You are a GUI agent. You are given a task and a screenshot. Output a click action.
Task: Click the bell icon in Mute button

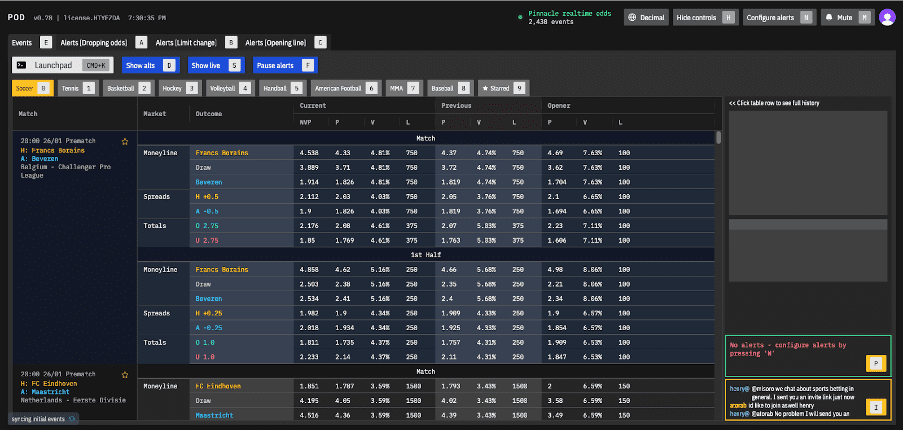(x=829, y=18)
